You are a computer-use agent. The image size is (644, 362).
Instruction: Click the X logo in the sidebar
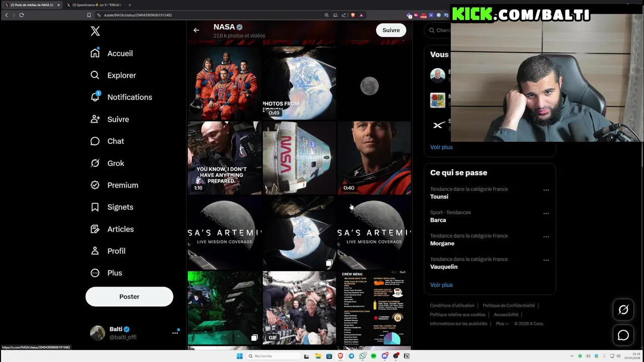pos(95,31)
